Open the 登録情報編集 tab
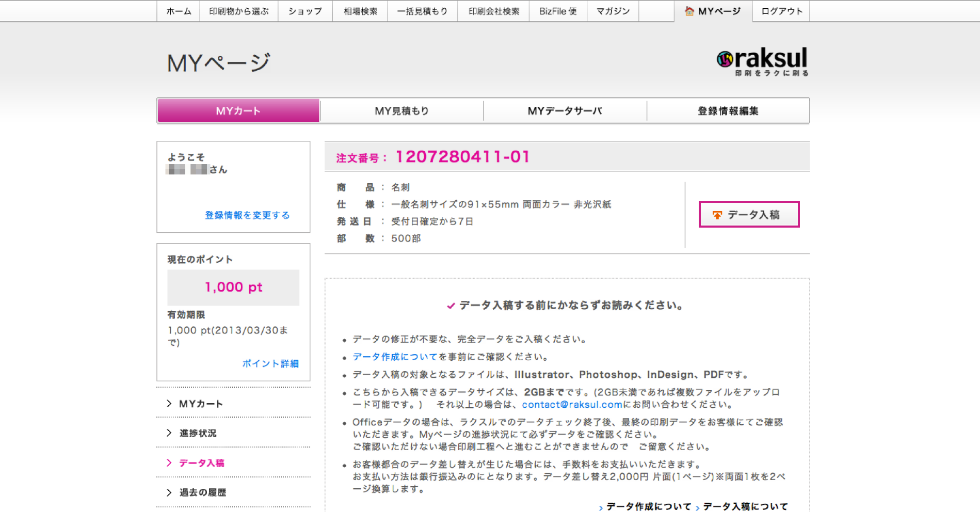 (x=728, y=111)
